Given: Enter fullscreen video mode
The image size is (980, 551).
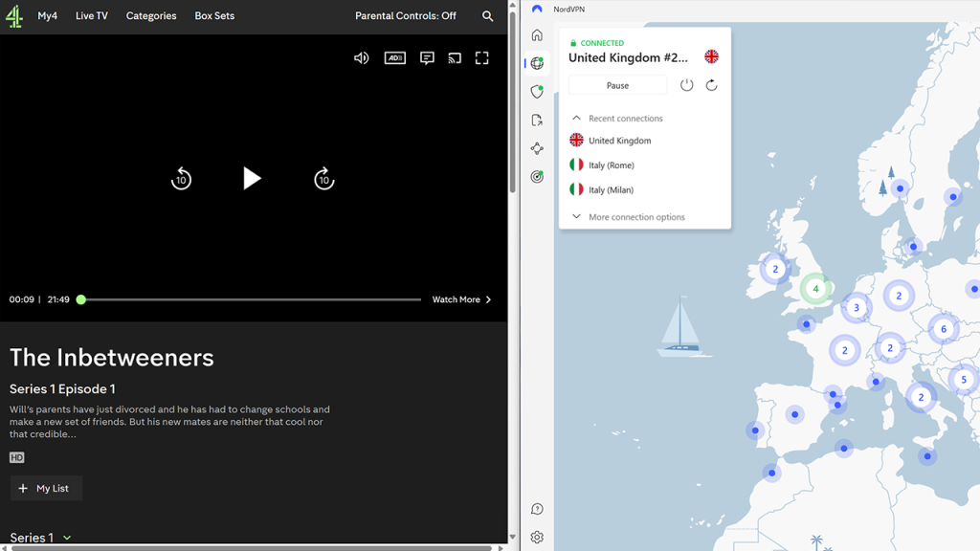Looking at the screenshot, I should tap(482, 58).
